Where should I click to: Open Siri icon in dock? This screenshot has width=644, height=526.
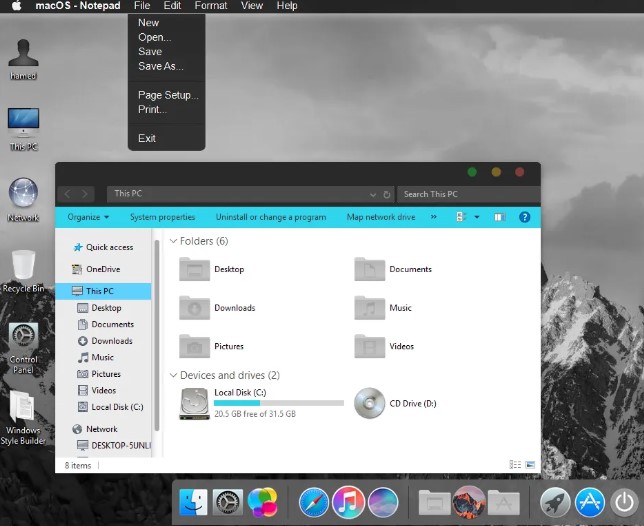tap(383, 502)
